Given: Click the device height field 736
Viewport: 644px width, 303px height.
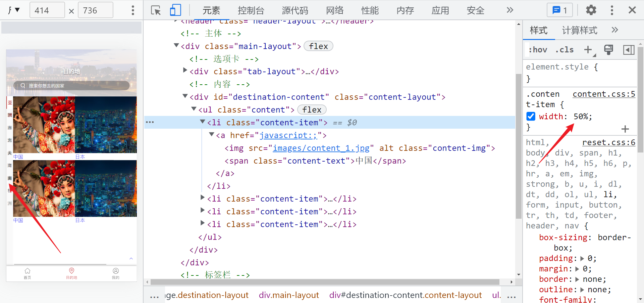Looking at the screenshot, I should pos(95,10).
